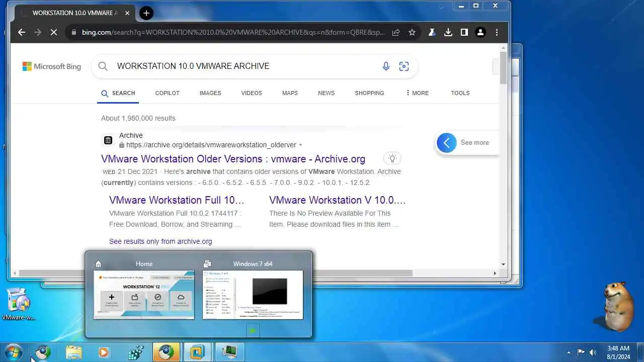644x362 pixels.
Task: Click Action Center flag icon in tray
Action: click(581, 352)
